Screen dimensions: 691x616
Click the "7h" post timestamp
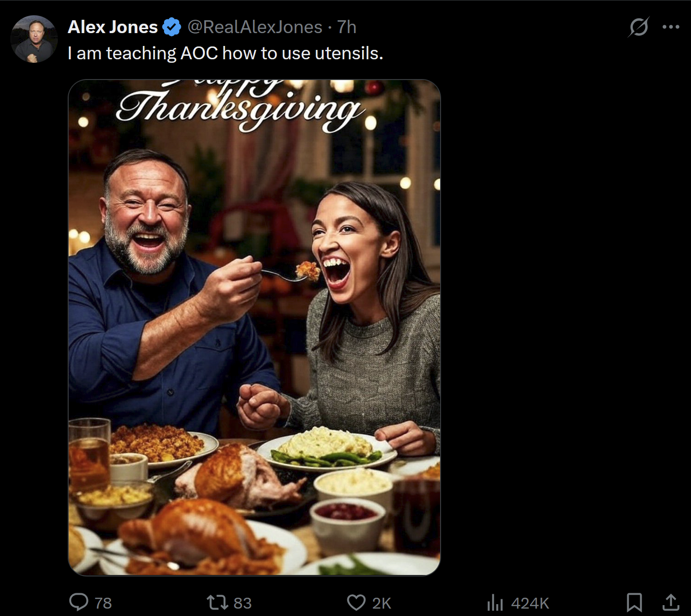[x=347, y=27]
